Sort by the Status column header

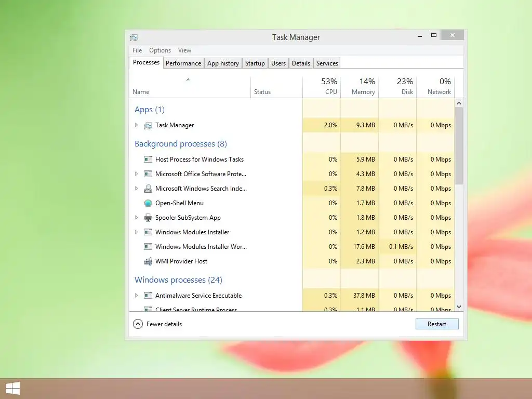tap(276, 87)
